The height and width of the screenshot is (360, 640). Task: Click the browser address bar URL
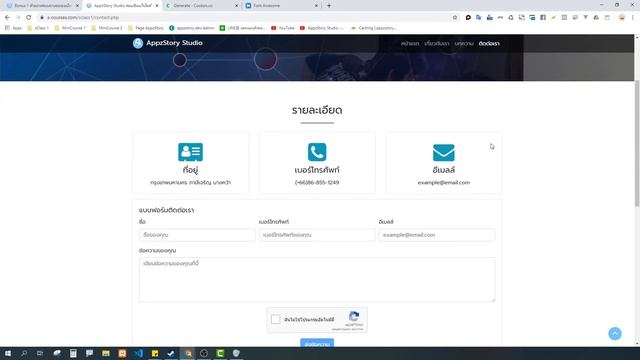(x=83, y=18)
